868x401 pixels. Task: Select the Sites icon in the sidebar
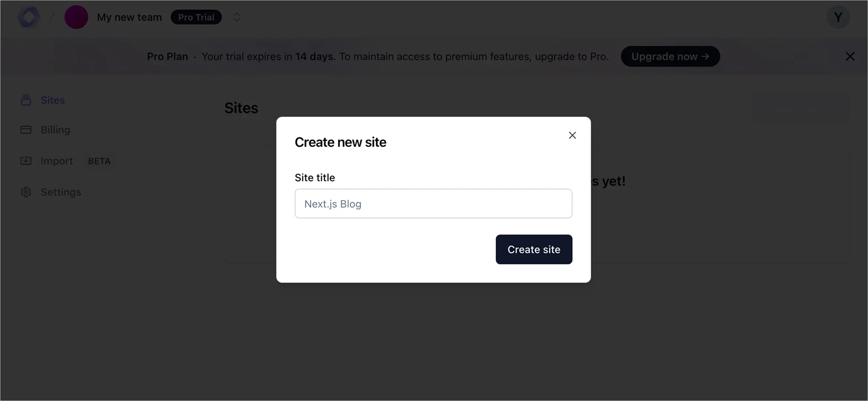point(26,100)
